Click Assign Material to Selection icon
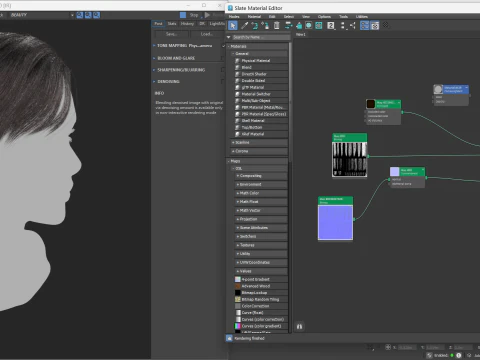The image size is (480, 360). [x=265, y=25]
